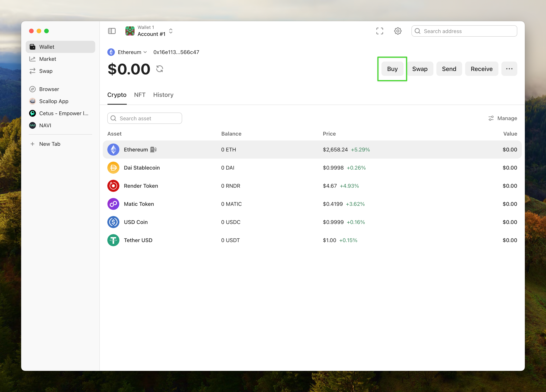
Task: Select the Dai Stablecoin asset name
Action: coord(142,168)
